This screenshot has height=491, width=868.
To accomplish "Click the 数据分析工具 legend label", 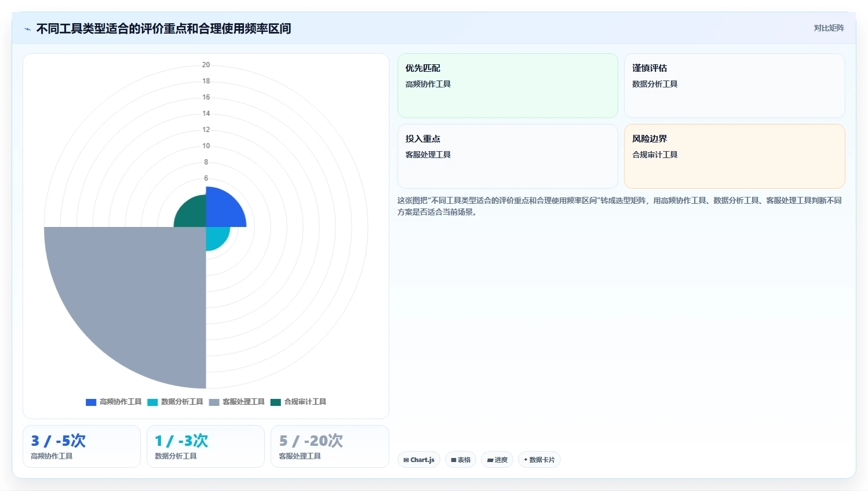I will point(182,402).
